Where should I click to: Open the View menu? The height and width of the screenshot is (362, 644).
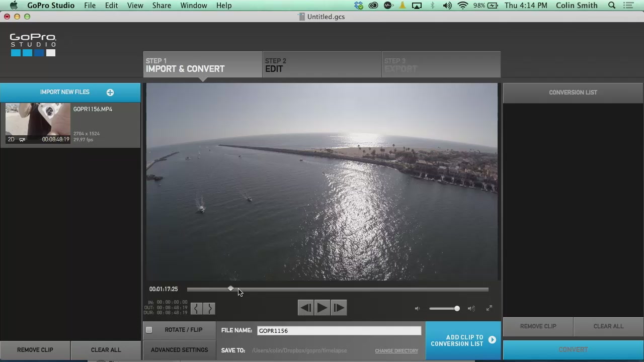click(135, 6)
